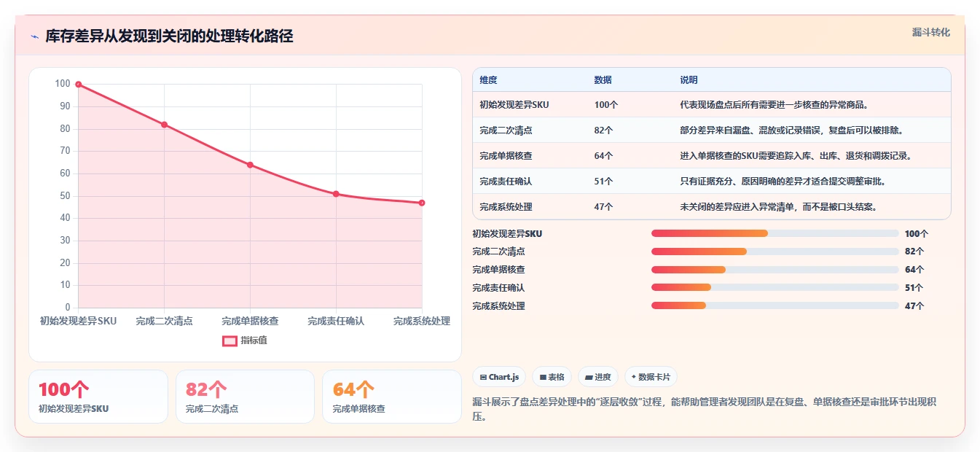Click the progress bar for 完成单据核查
This screenshot has width=980, height=452.
775,270
